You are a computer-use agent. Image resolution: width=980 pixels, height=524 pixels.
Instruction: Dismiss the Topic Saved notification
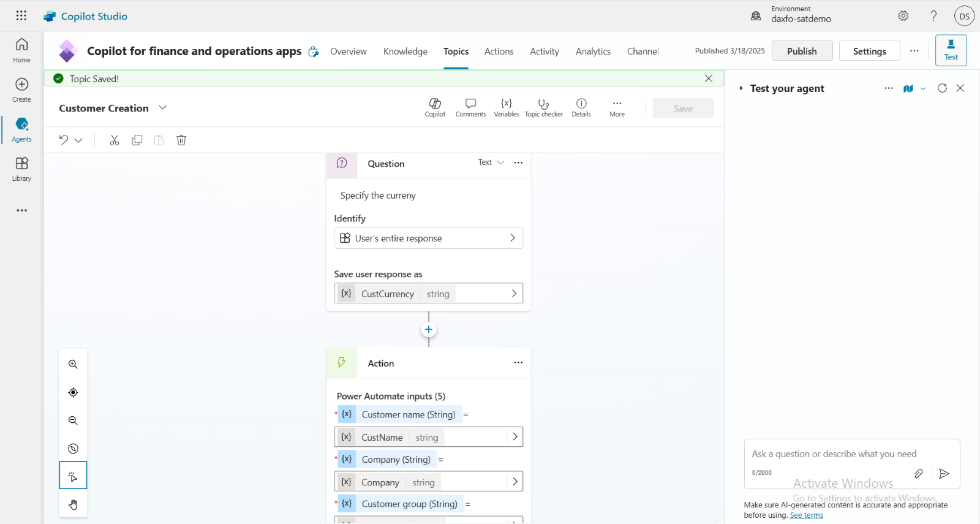709,78
